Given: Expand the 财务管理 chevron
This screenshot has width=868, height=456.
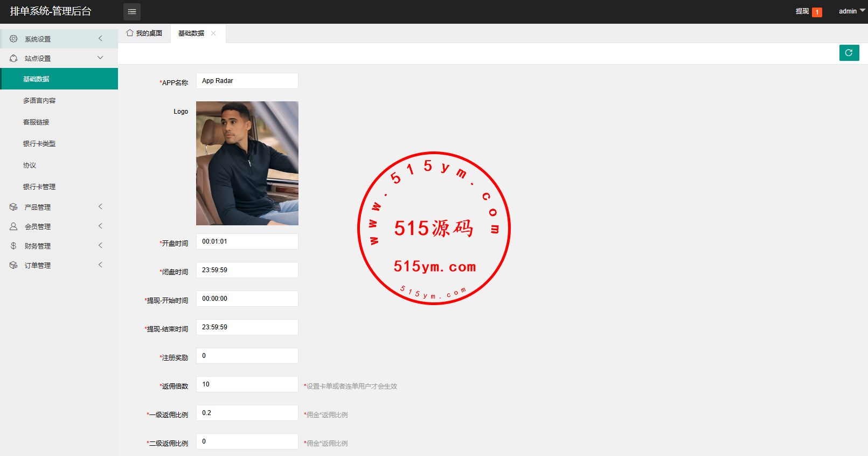Looking at the screenshot, I should click(x=100, y=245).
